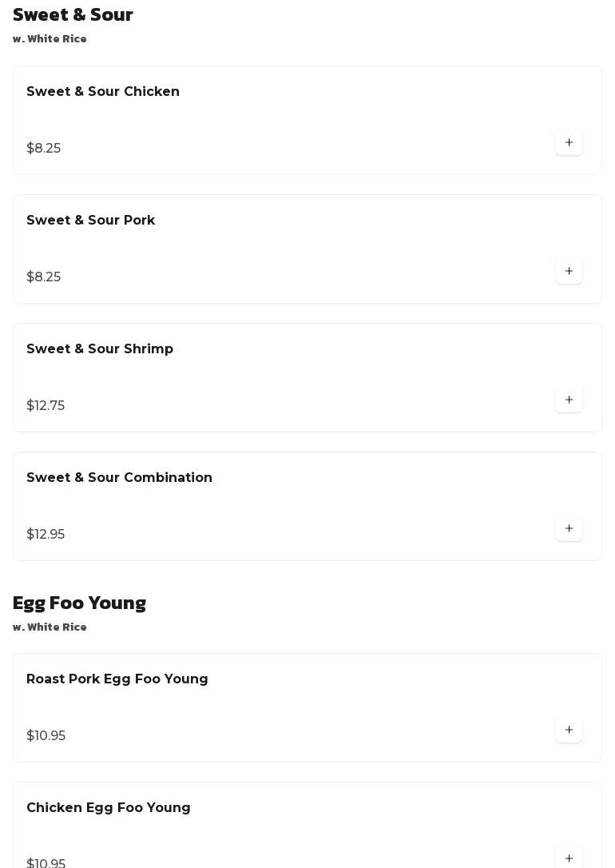Click the Roast Pork Egg Foo Young $10.95 price

pyautogui.click(x=46, y=736)
